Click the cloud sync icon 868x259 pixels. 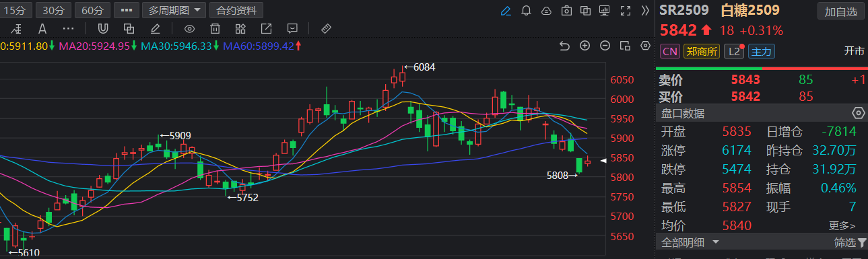tap(547, 11)
